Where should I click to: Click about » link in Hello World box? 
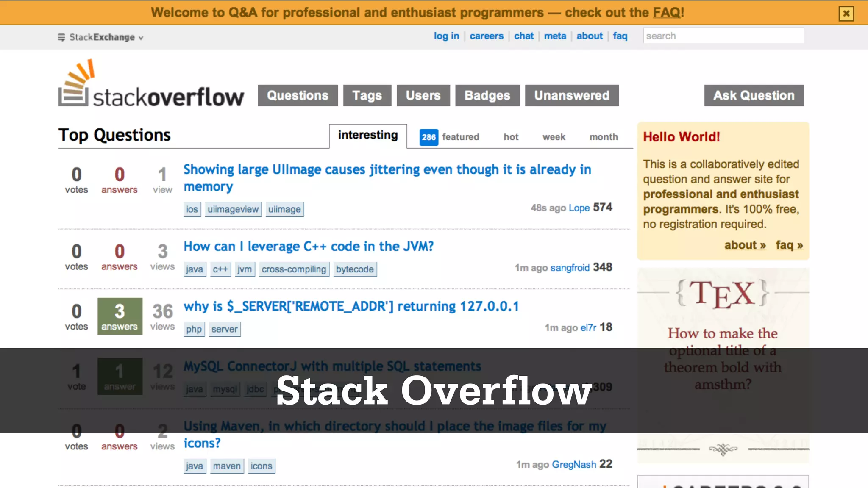pos(745,245)
